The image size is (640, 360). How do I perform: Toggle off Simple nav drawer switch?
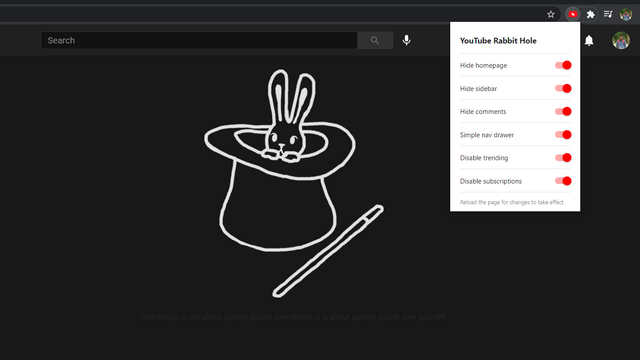click(563, 135)
